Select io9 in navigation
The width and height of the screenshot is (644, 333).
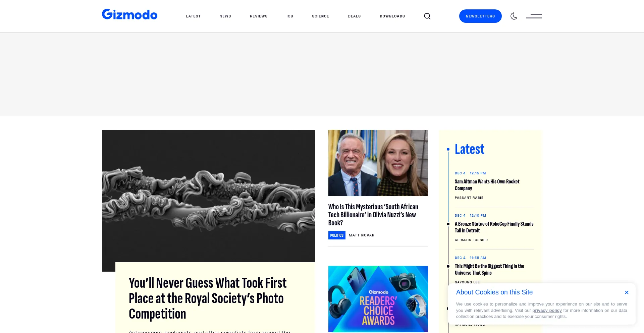[x=290, y=16]
